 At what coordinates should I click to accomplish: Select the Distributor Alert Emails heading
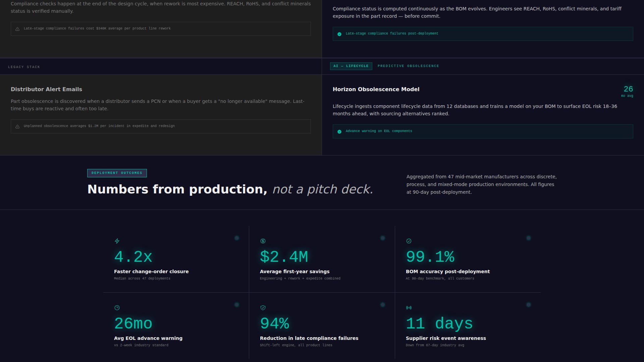click(46, 89)
